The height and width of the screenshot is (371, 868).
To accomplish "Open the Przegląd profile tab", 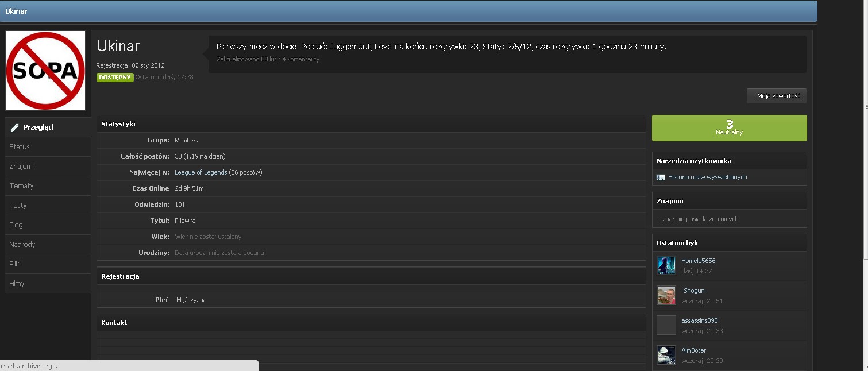I will pyautogui.click(x=48, y=127).
